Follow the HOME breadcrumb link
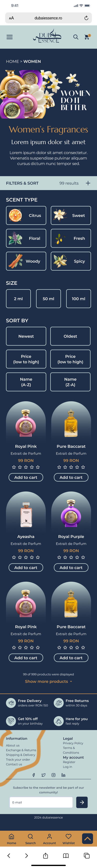This screenshot has width=97, height=868. point(12,61)
